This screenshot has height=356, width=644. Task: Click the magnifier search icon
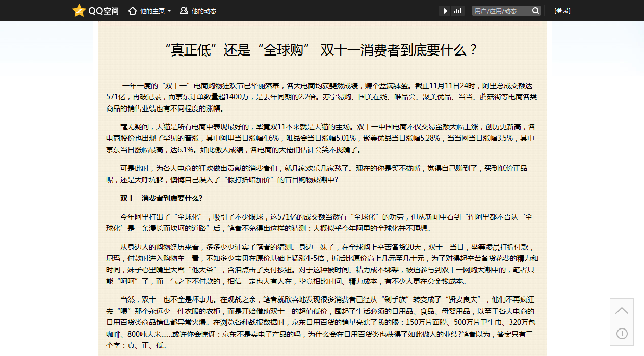pyautogui.click(x=536, y=11)
